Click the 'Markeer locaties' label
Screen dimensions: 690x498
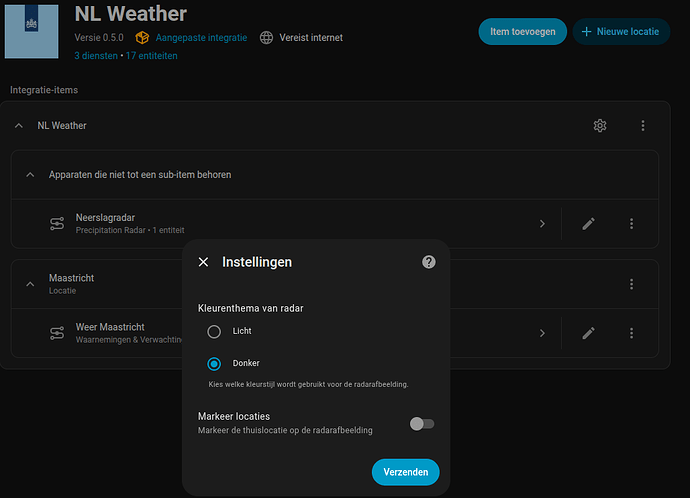pyautogui.click(x=234, y=416)
